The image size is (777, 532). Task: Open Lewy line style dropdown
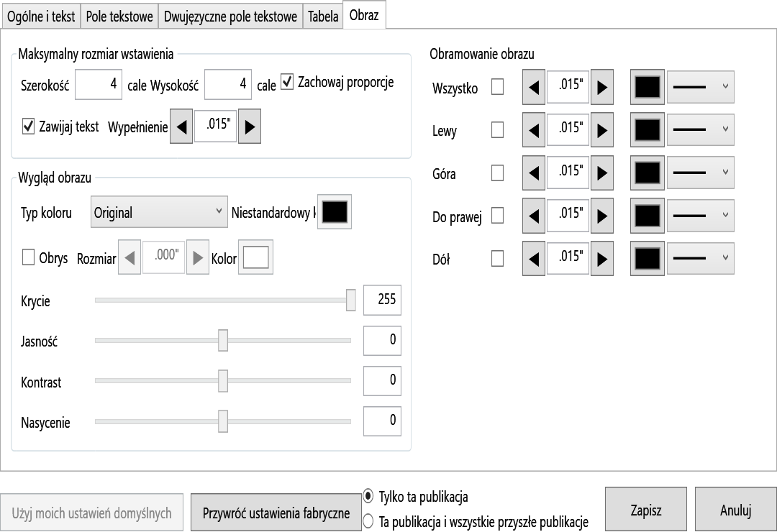point(701,130)
